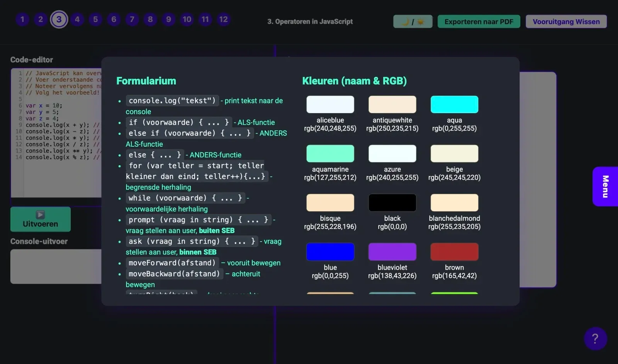Image resolution: width=618 pixels, height=364 pixels.
Task: Click the blueviolet color swatch
Action: click(x=392, y=252)
